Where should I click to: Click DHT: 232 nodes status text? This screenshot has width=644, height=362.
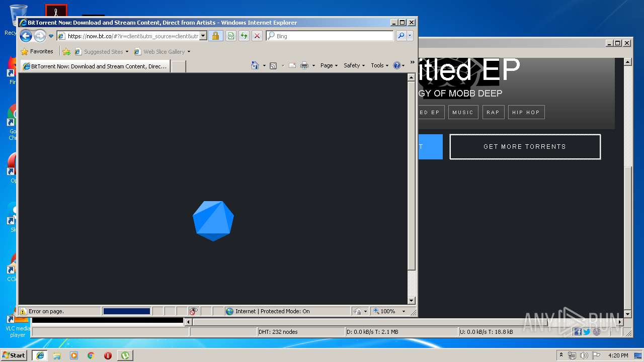click(x=278, y=332)
